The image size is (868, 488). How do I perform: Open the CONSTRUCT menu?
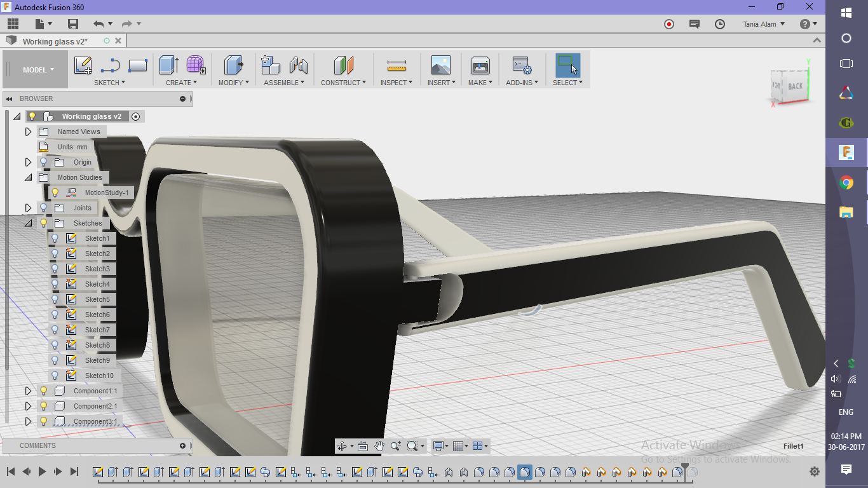pos(343,83)
